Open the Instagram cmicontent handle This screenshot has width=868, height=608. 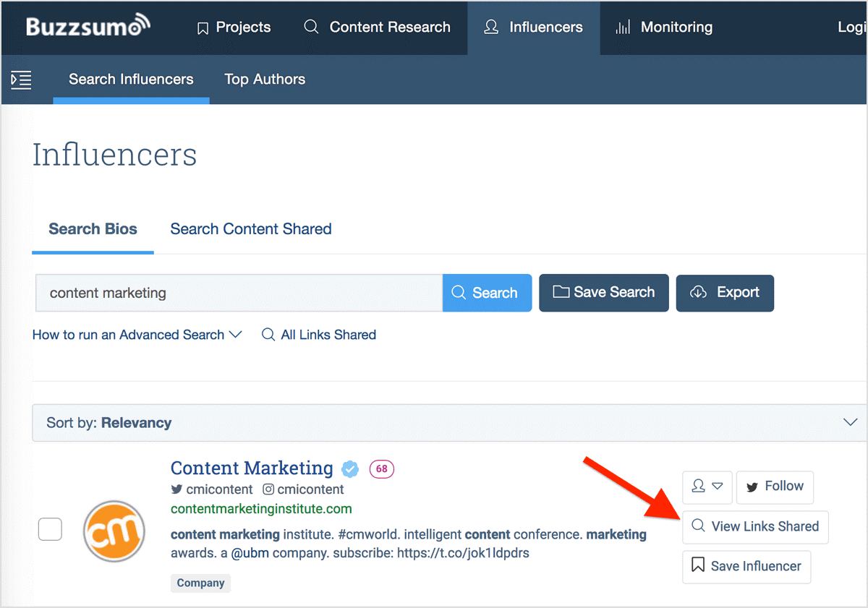[x=303, y=489]
